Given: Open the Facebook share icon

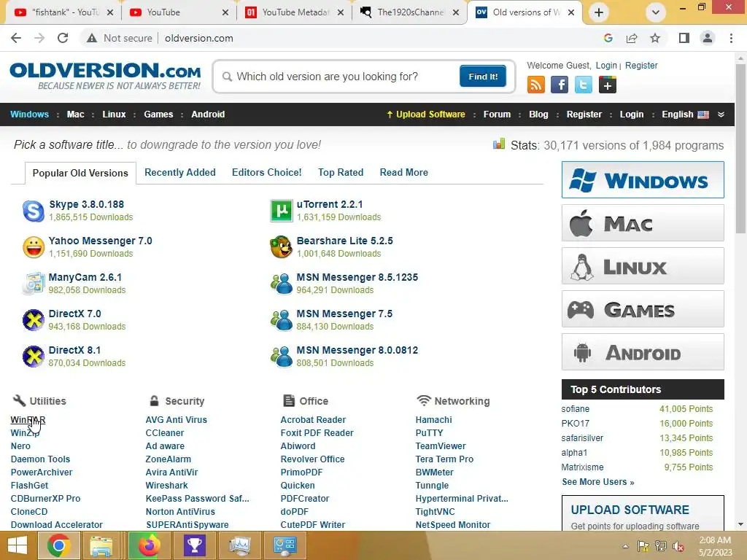Looking at the screenshot, I should pos(560,85).
